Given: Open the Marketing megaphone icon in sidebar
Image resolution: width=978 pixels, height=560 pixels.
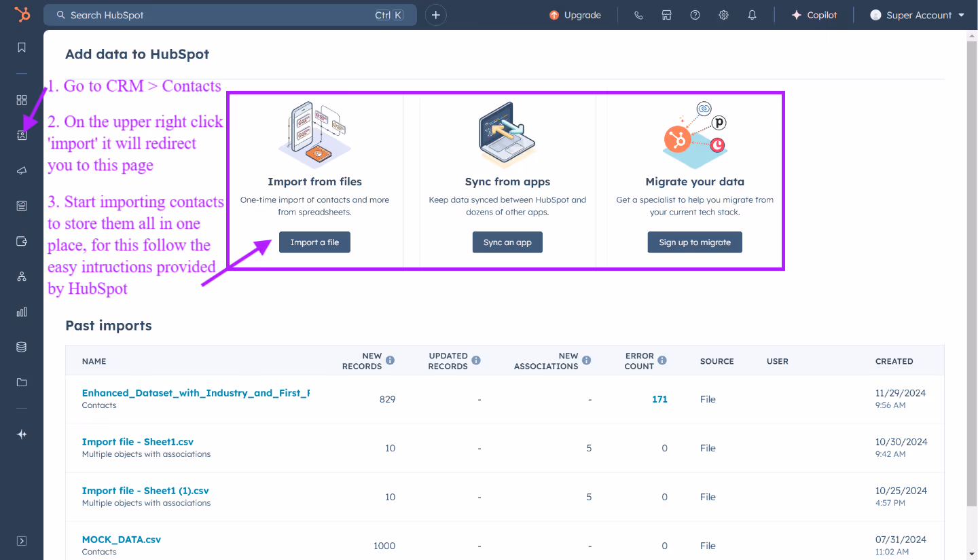Looking at the screenshot, I should pos(21,170).
